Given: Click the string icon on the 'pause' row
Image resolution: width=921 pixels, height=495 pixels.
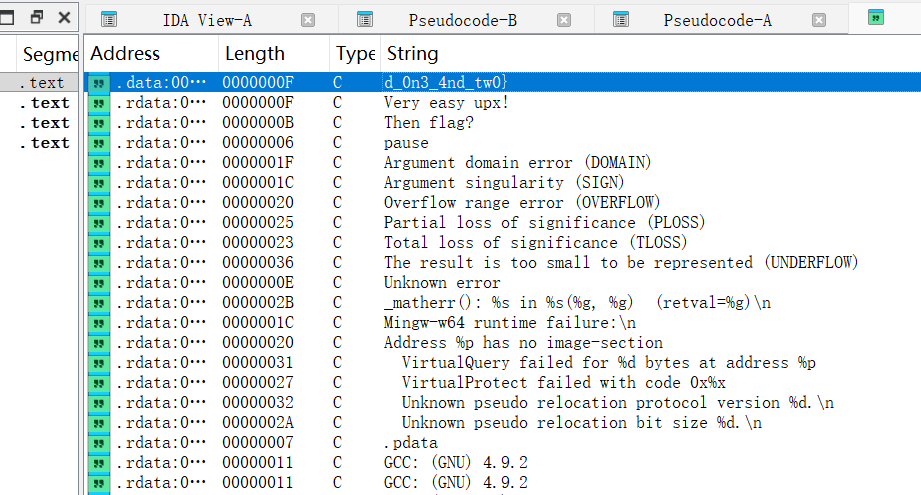Looking at the screenshot, I should pos(99,143).
